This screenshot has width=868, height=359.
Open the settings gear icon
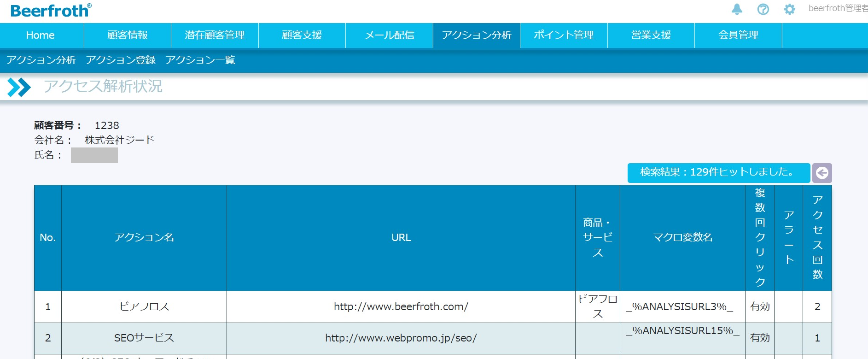tap(789, 9)
